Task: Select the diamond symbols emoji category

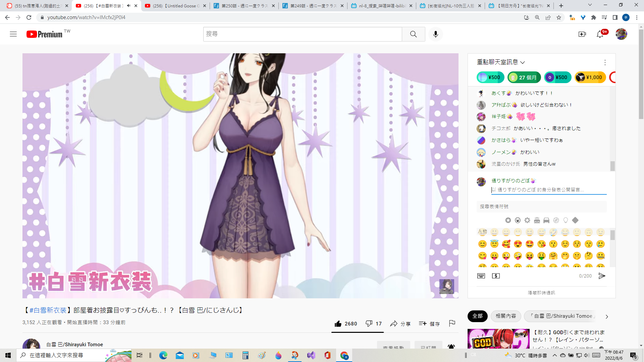Action: point(575,220)
